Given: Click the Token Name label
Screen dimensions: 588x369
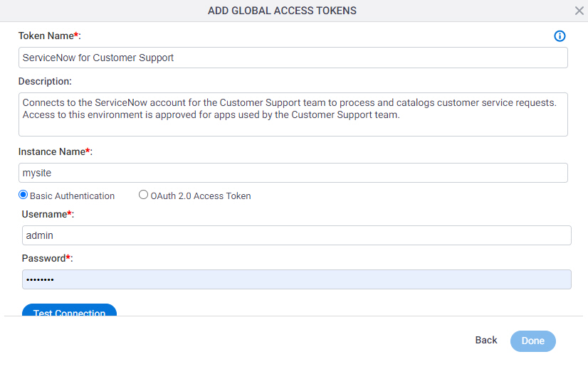Looking at the screenshot, I should click(x=50, y=36).
